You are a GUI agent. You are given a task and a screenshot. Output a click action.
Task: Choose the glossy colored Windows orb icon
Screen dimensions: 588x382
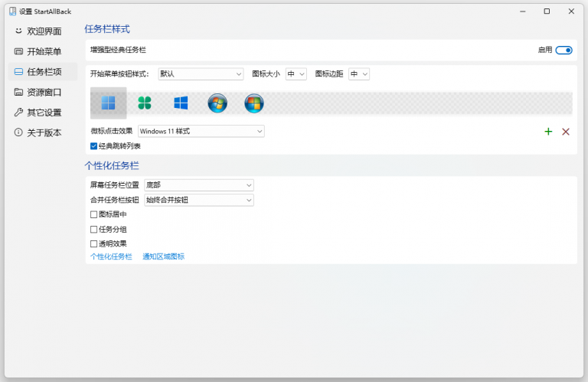[x=254, y=103]
